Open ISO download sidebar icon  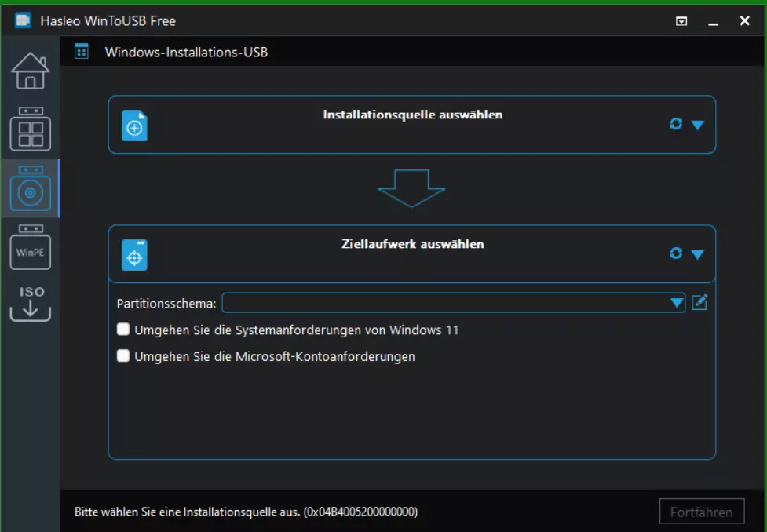30,303
